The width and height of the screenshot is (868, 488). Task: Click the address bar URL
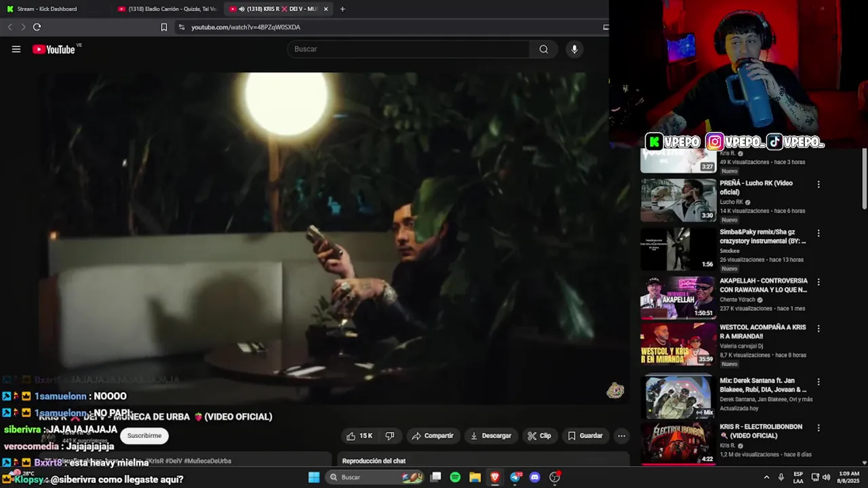[245, 27]
